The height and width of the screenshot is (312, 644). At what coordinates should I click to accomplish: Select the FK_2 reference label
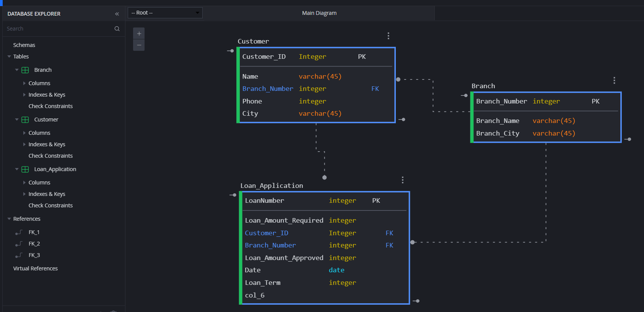(x=34, y=244)
